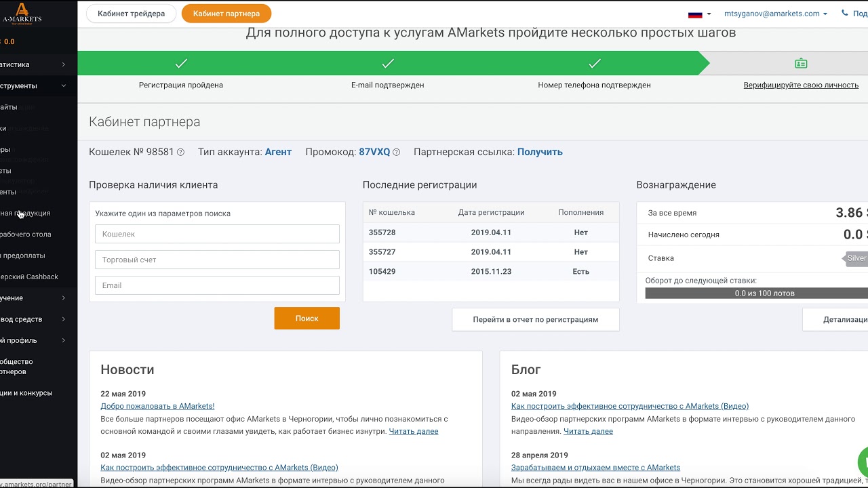Open sidebar item ending рабочего стола

(26, 234)
